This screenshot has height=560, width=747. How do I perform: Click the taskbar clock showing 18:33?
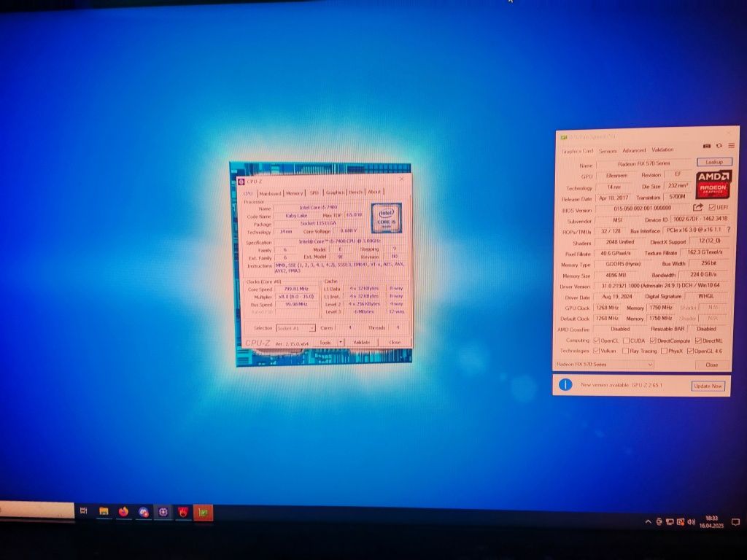[x=711, y=522]
